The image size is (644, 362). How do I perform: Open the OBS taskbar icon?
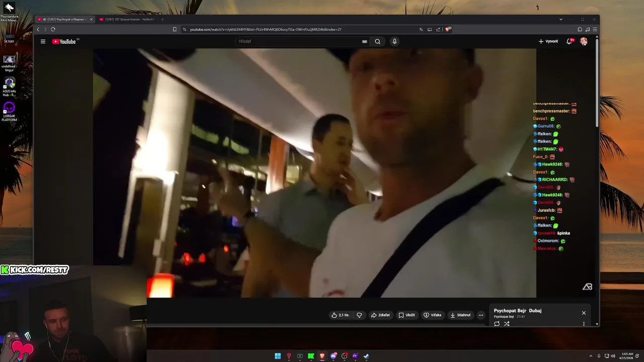point(344,356)
